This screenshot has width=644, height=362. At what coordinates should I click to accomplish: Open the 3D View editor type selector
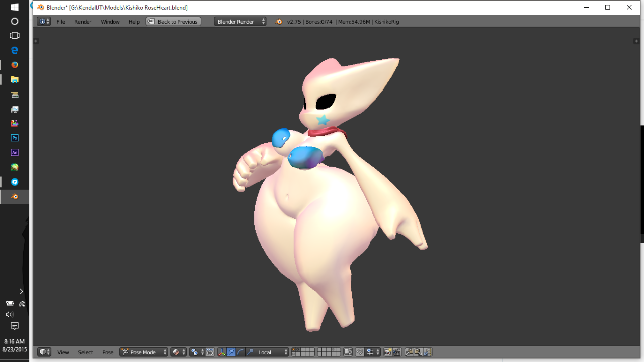[x=44, y=352]
